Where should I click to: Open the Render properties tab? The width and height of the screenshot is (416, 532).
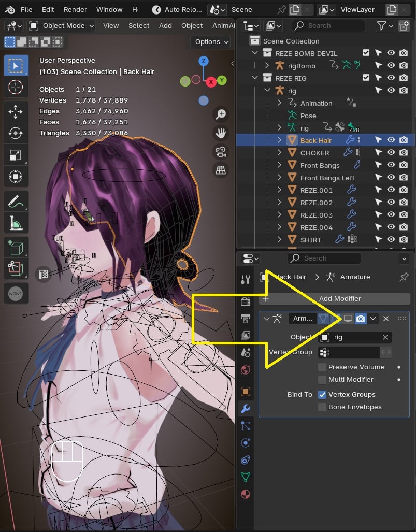click(x=246, y=301)
